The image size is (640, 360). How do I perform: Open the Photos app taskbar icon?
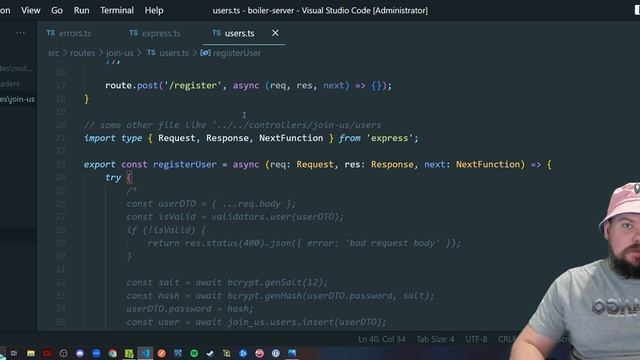(x=292, y=353)
